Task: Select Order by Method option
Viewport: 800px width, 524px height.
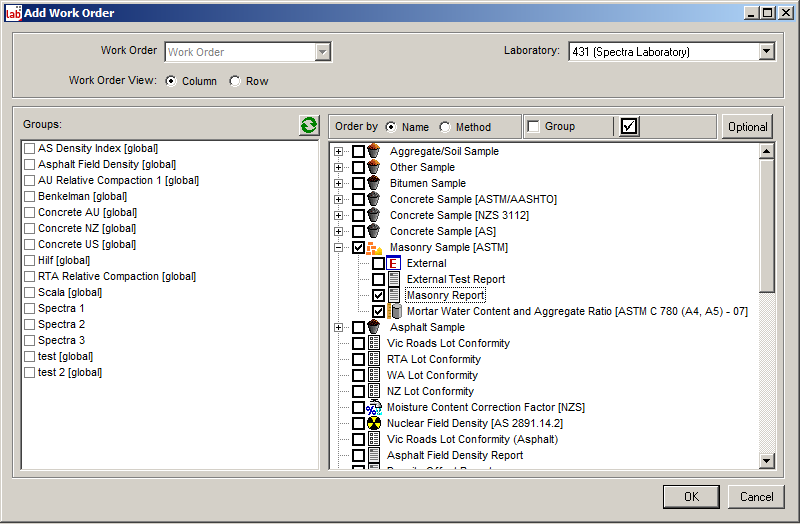Action: point(445,127)
